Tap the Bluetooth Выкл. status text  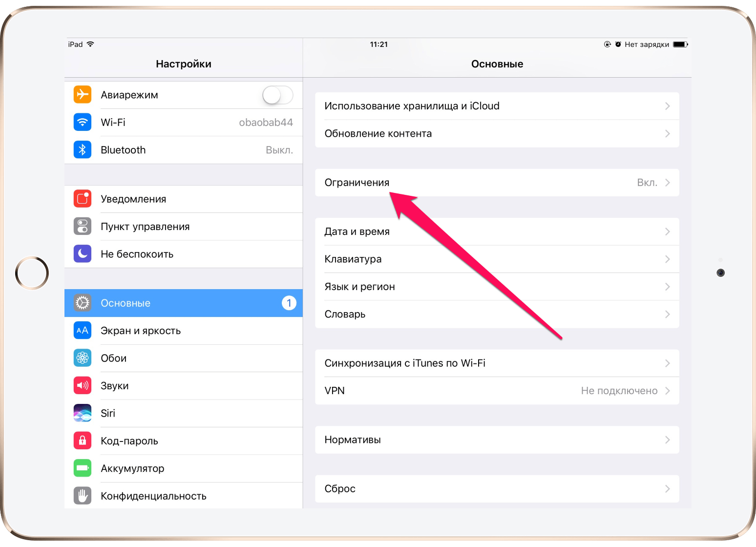tap(279, 150)
